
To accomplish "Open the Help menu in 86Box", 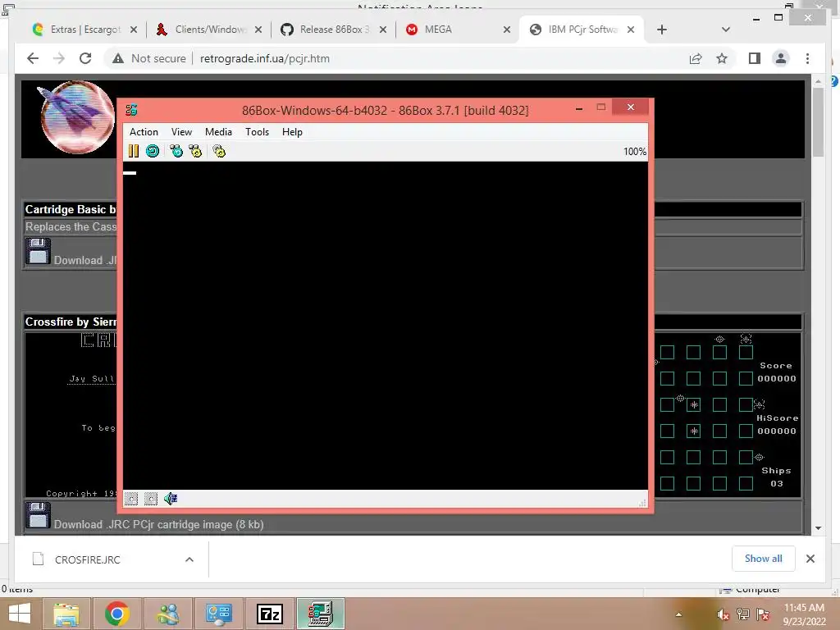I will (292, 132).
